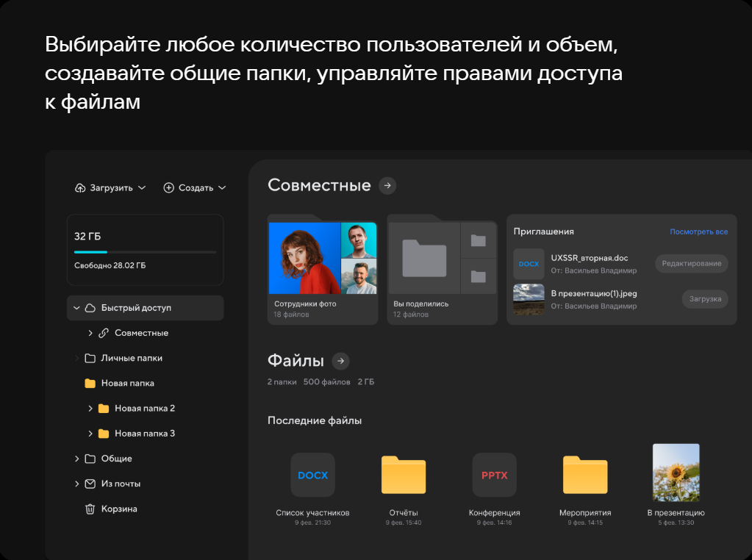Open the Сотрудники фото shared folder card

point(323,270)
